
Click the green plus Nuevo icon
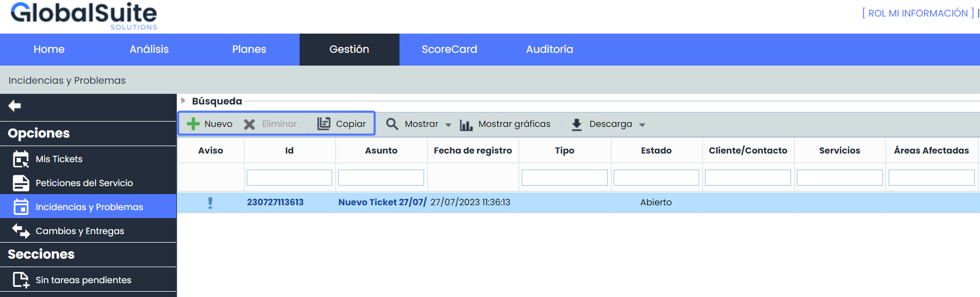(x=193, y=124)
